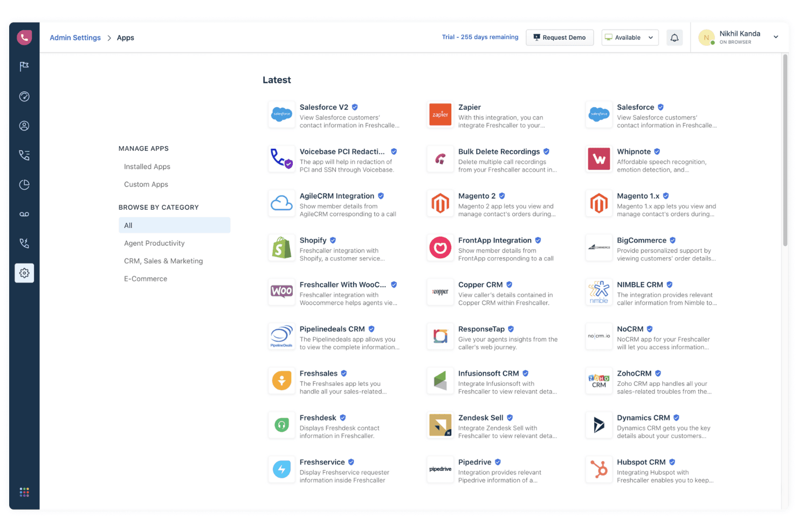Screen dimensions: 798x532
Task: Click the Freshcaller phone logo icon
Action: tap(24, 37)
